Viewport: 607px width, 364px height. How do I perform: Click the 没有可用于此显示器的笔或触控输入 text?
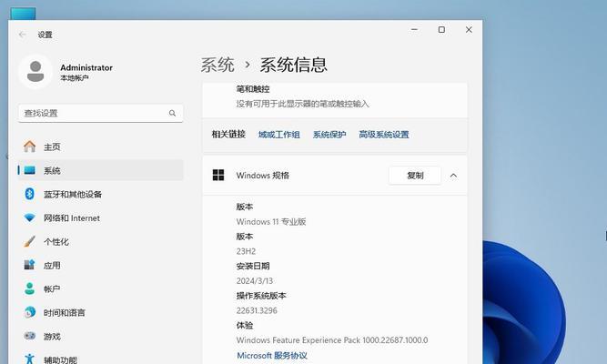(x=303, y=104)
